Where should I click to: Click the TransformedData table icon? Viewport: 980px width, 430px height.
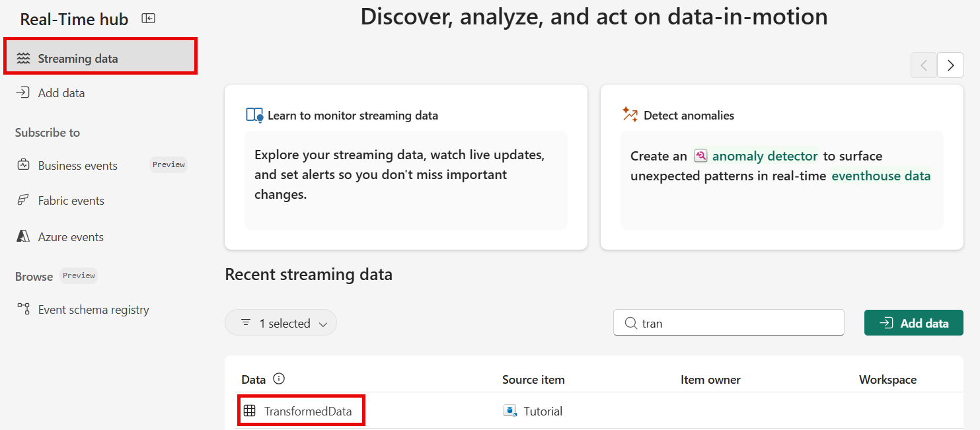click(249, 411)
